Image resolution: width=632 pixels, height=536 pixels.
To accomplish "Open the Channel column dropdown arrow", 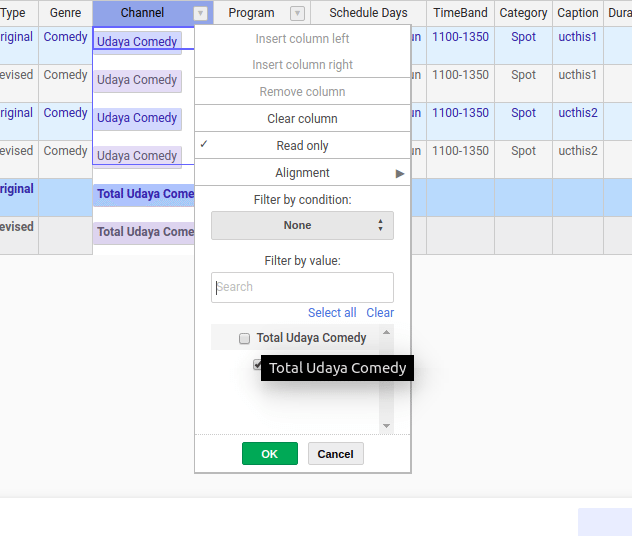I will point(200,14).
